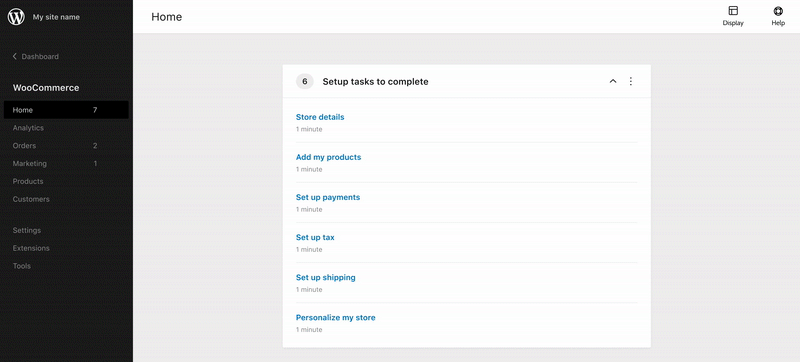800x362 pixels.
Task: Click the My site name title
Action: tap(56, 17)
